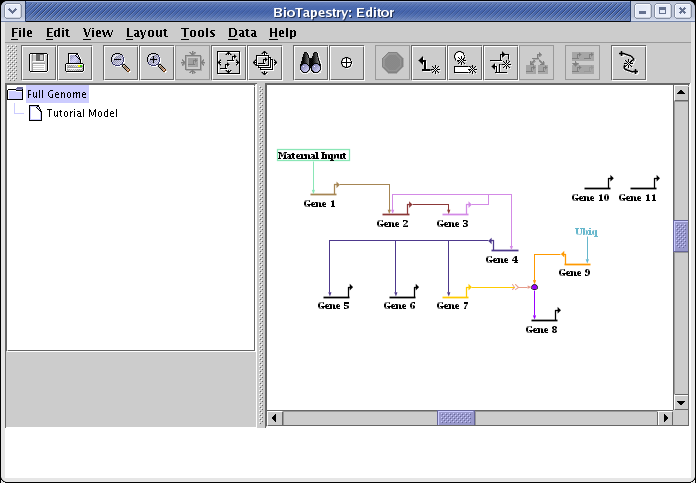Click the Gene 8 node label

tap(541, 329)
